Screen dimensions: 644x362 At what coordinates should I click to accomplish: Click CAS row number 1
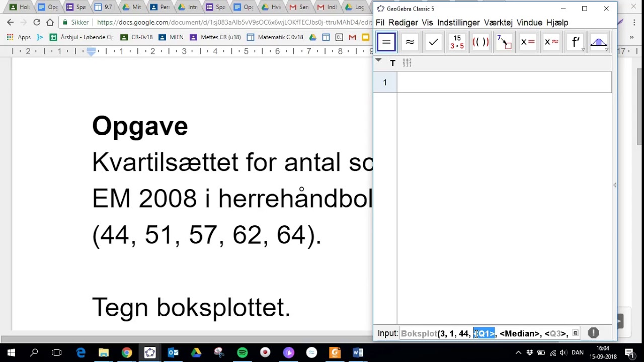[x=385, y=82]
